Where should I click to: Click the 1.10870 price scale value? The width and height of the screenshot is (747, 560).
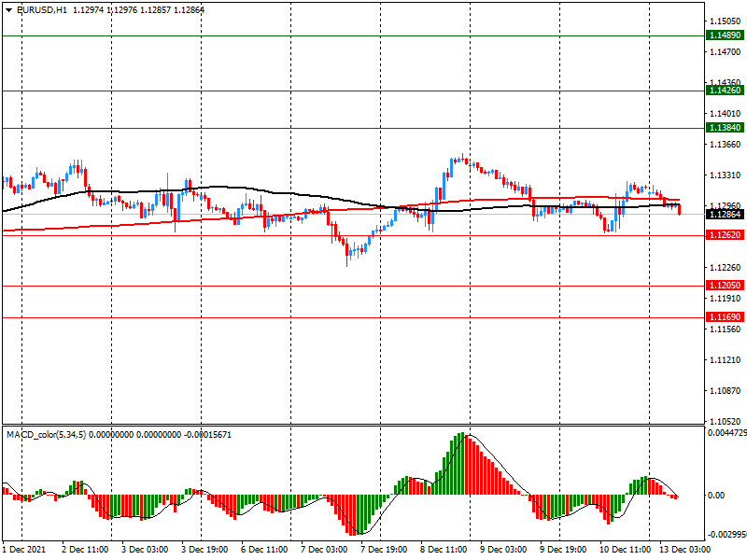coord(726,391)
